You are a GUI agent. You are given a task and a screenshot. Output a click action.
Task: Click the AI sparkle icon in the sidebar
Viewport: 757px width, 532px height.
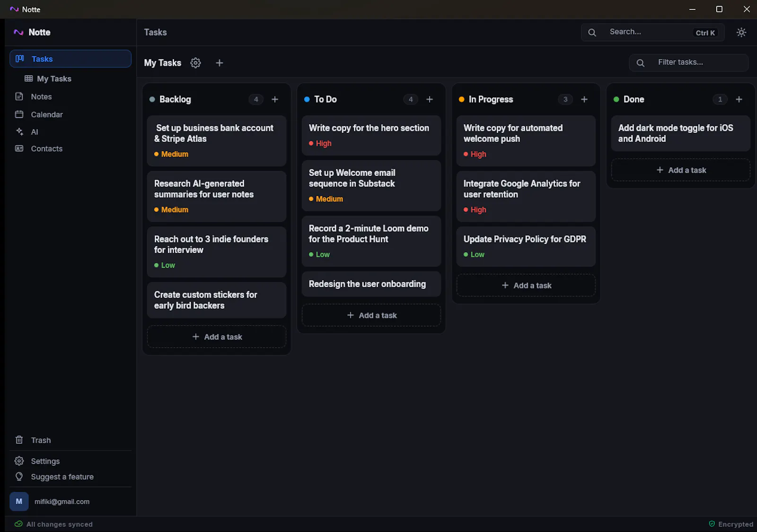click(19, 132)
